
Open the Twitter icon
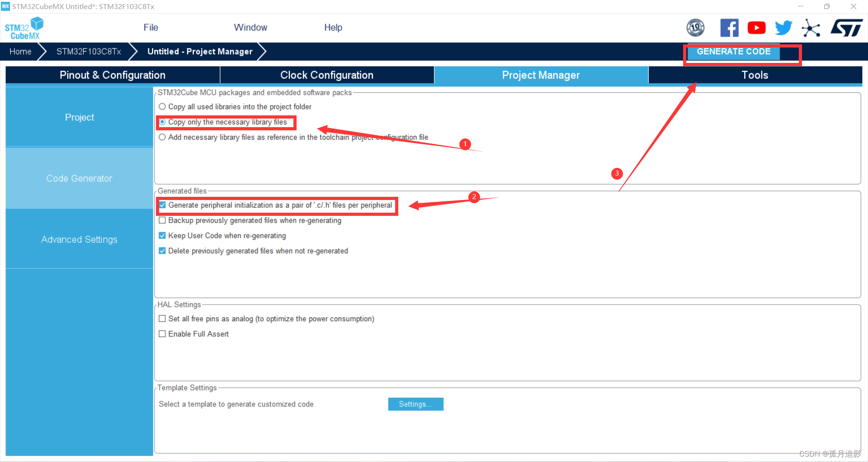(x=783, y=28)
